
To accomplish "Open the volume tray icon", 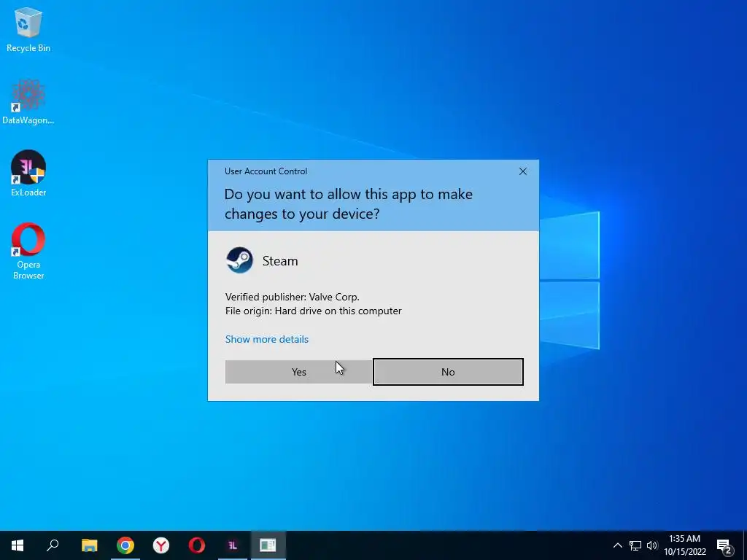I will [x=652, y=545].
